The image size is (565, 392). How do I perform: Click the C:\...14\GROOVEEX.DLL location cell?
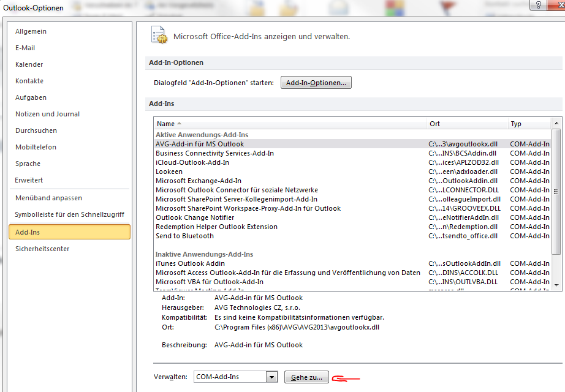(x=465, y=208)
